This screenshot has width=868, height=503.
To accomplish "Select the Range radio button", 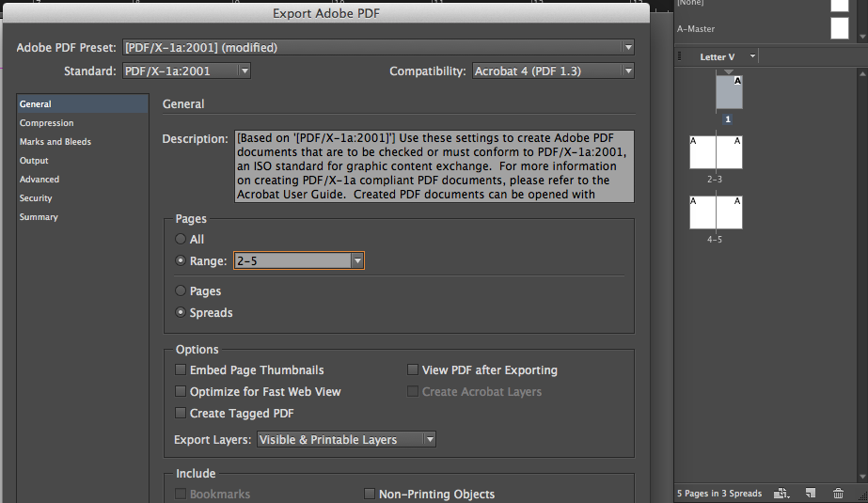I will coord(181,260).
